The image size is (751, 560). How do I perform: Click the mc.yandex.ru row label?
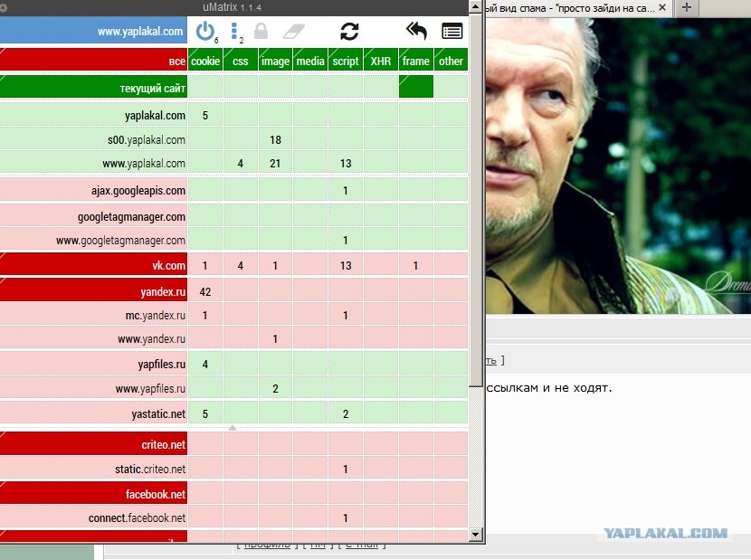coord(93,315)
